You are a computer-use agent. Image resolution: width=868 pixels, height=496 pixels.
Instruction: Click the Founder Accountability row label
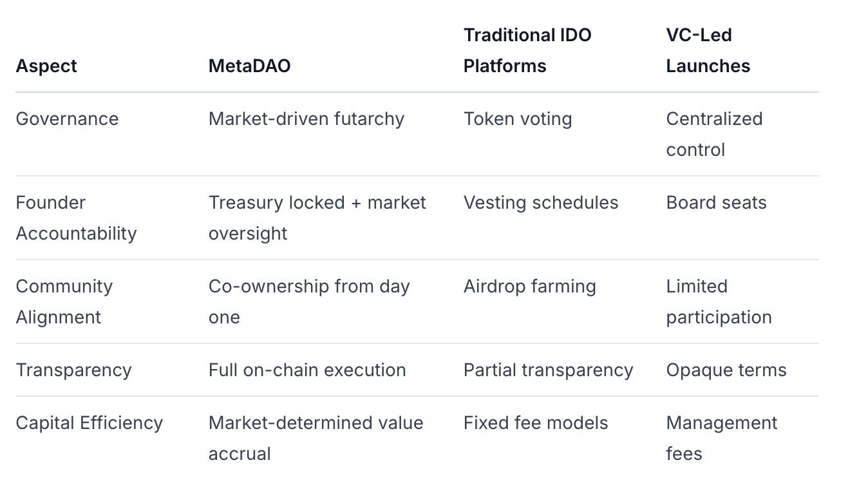point(76,218)
